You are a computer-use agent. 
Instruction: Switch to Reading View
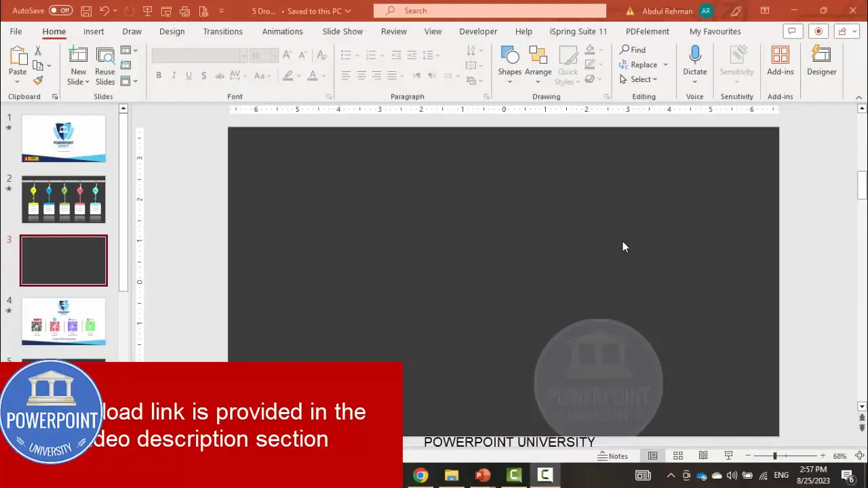pos(703,456)
